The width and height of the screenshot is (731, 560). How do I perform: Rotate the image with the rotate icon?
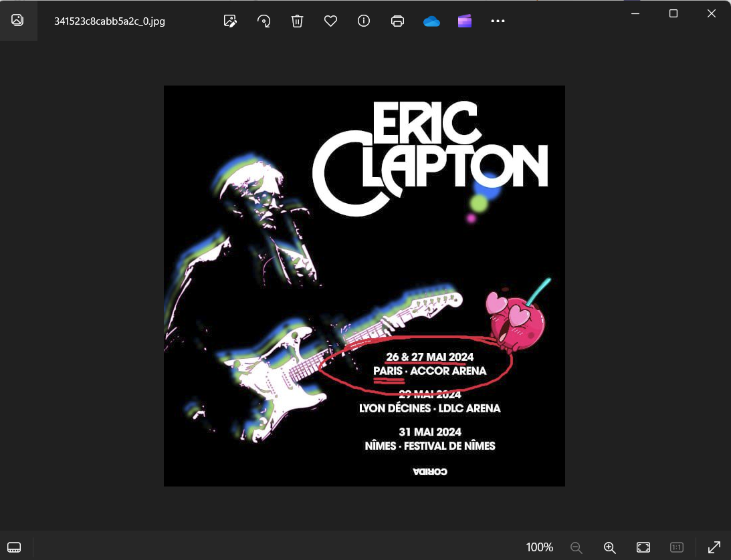pos(264,21)
